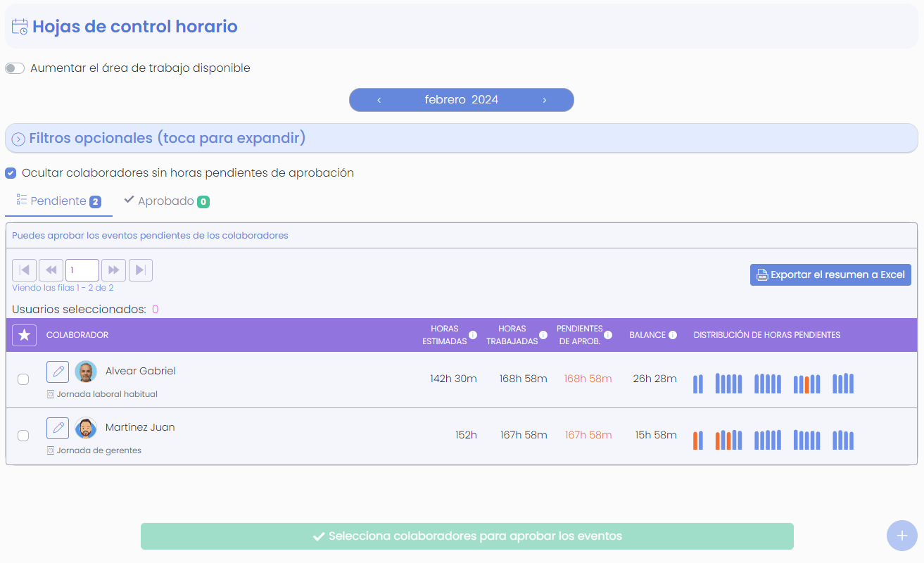Select the checkbox for Martínez Juan's row
924x563 pixels.
[x=23, y=436]
